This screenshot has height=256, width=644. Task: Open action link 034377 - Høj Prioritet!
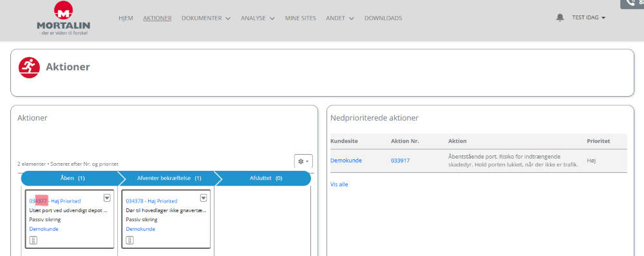pos(55,201)
